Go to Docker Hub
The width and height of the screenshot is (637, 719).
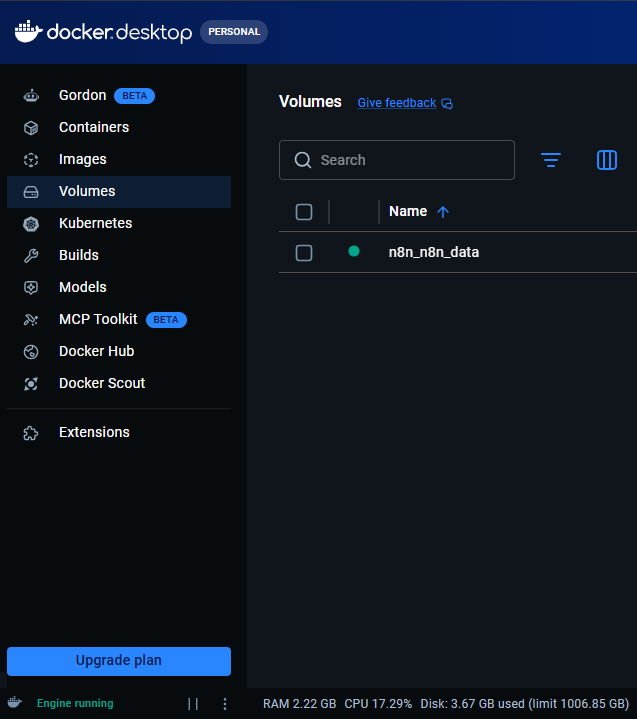pyautogui.click(x=119, y=351)
